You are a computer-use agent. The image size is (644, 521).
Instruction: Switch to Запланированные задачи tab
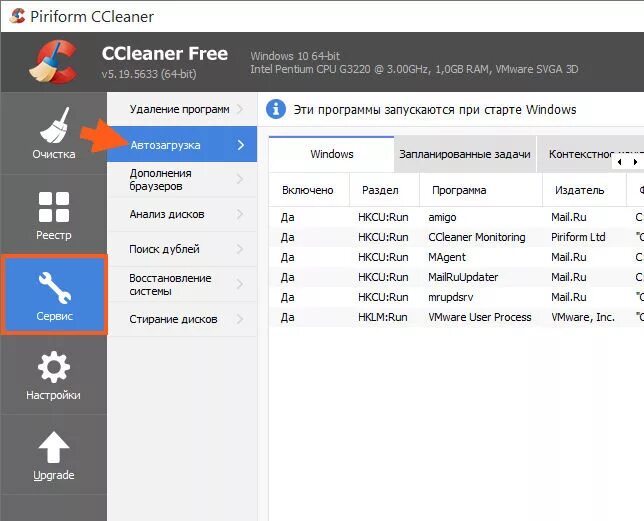click(465, 154)
